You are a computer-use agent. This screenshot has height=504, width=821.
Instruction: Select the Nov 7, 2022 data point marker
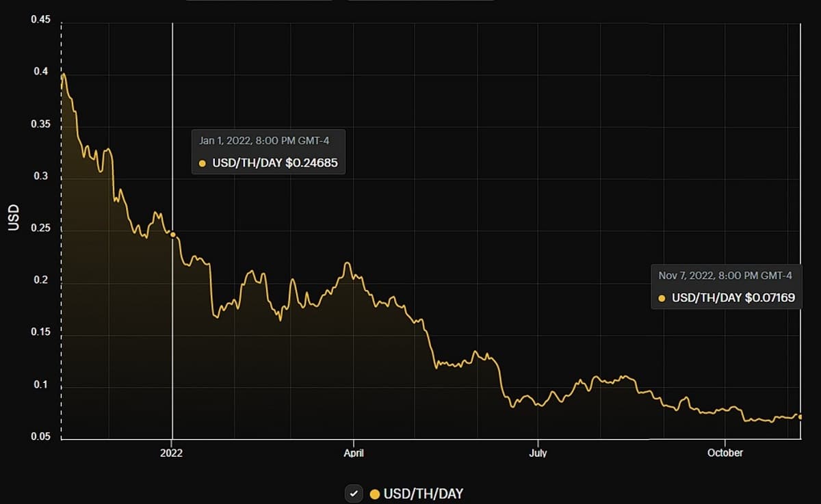point(800,416)
